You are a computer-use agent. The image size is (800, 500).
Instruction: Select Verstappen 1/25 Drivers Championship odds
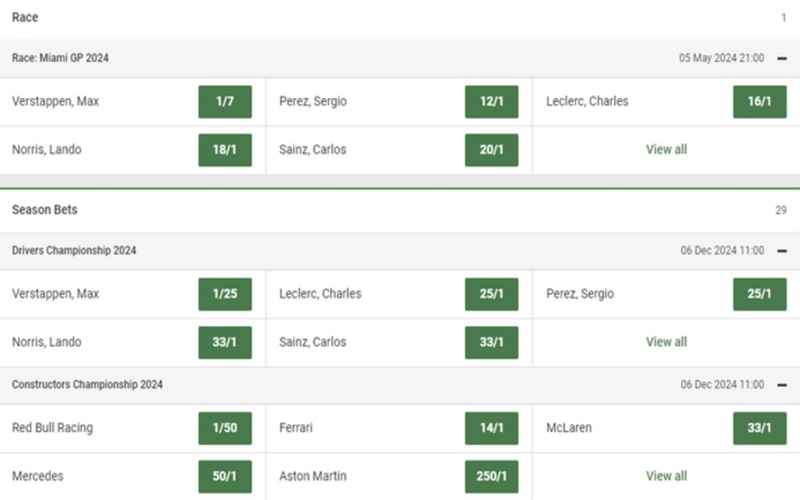(225, 295)
